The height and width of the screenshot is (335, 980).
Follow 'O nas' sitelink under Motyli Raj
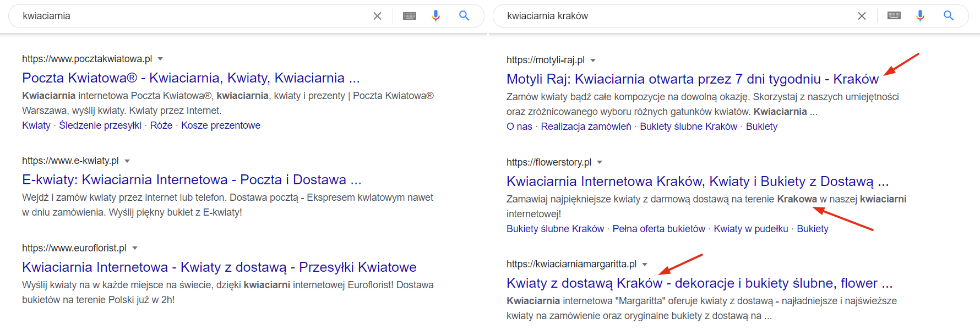point(519,127)
